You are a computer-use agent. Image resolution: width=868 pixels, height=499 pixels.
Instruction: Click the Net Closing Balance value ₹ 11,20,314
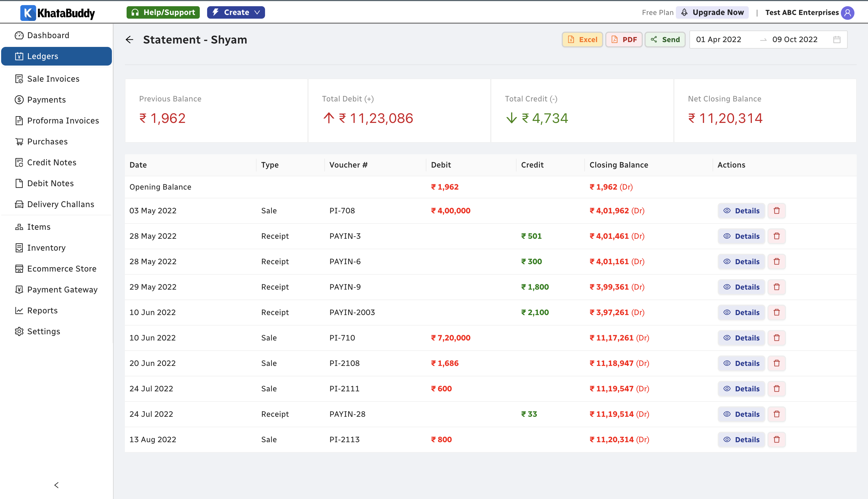pos(725,118)
